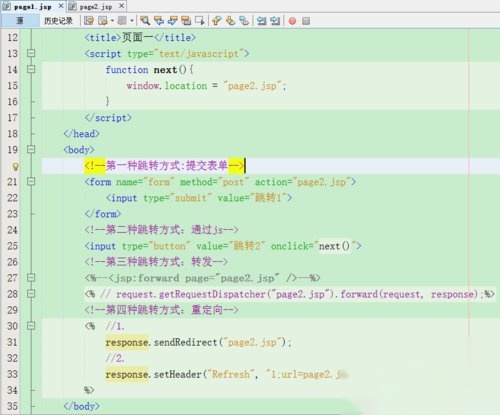Click comment 第二种跳转方式: 通过js
The height and width of the screenshot is (415, 500).
click(x=161, y=230)
